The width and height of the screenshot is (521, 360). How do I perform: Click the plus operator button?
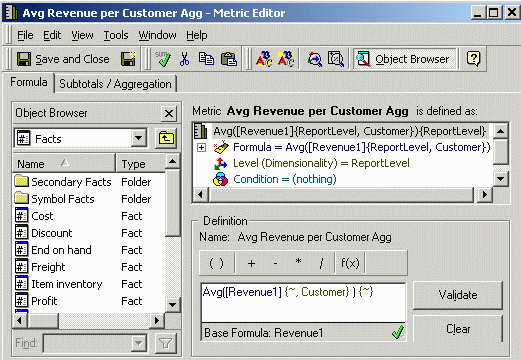coord(251,263)
